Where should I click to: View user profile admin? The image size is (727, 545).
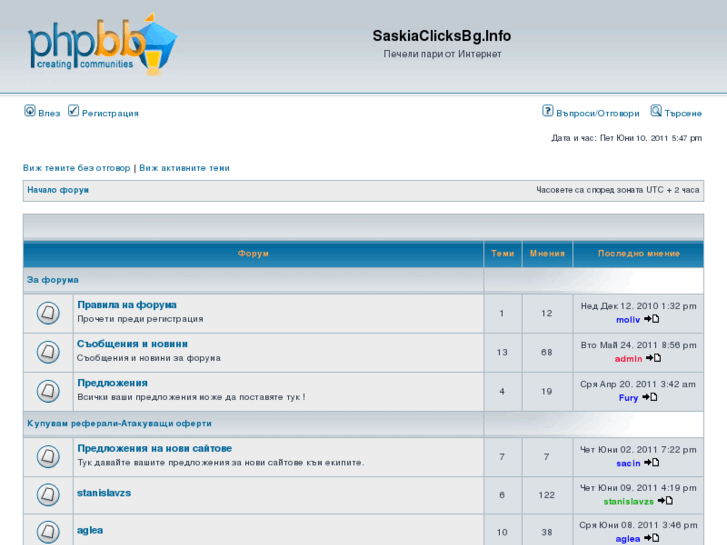click(628, 359)
